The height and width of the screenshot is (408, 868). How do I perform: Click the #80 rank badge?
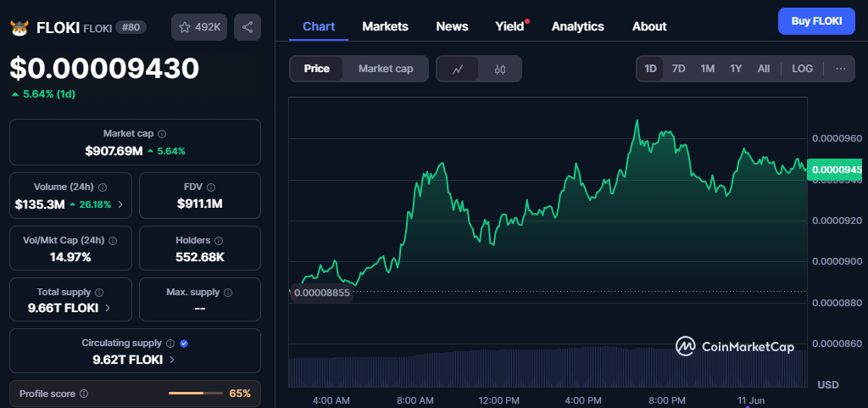[131, 27]
